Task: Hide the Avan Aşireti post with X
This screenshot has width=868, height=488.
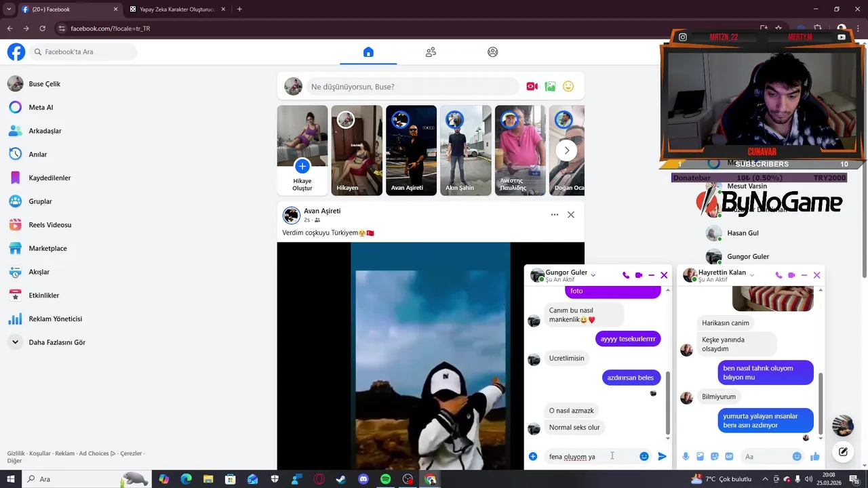Action: [571, 215]
